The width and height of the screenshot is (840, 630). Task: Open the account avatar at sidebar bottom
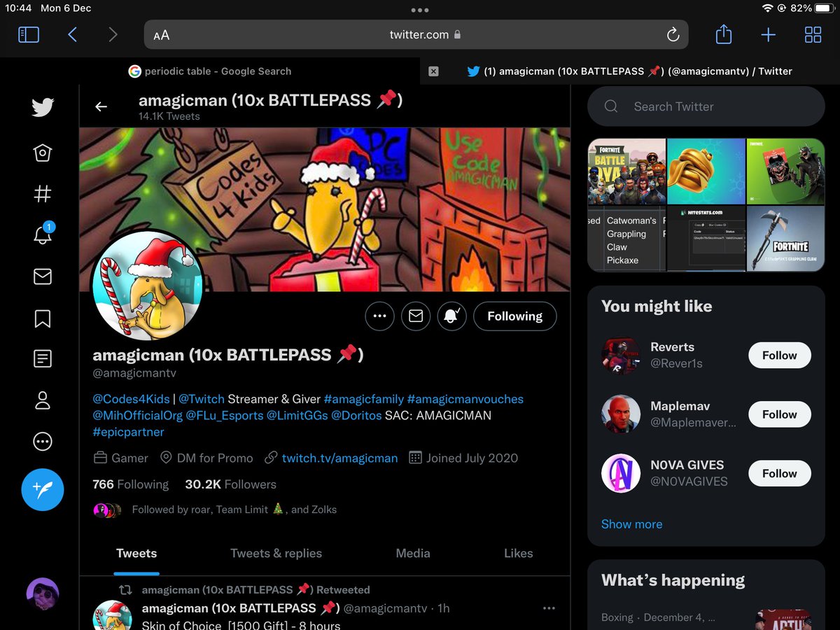click(43, 594)
